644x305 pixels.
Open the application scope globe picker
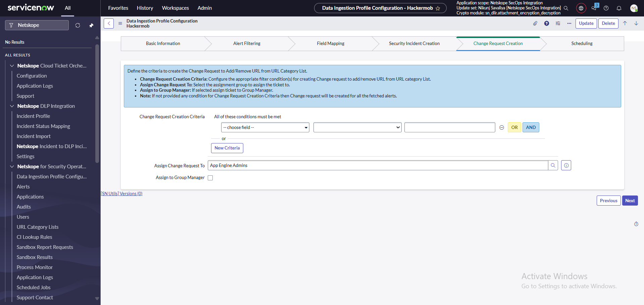tap(581, 8)
